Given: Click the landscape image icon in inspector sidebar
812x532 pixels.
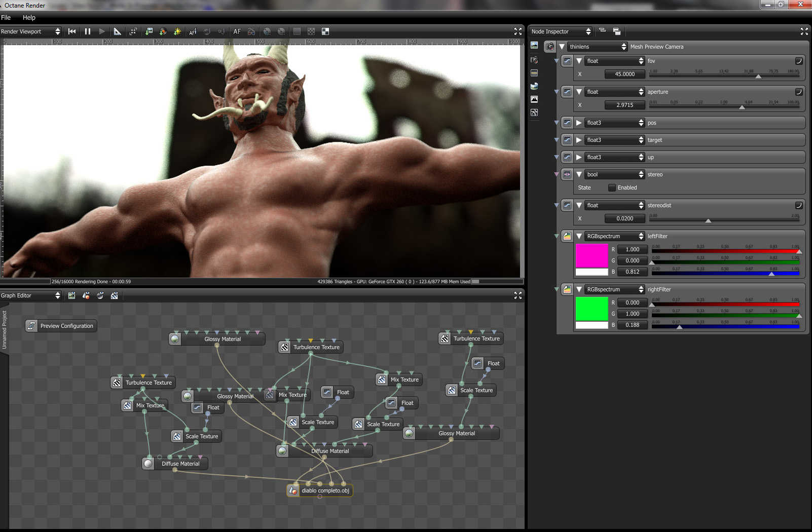Looking at the screenshot, I should 534,46.
